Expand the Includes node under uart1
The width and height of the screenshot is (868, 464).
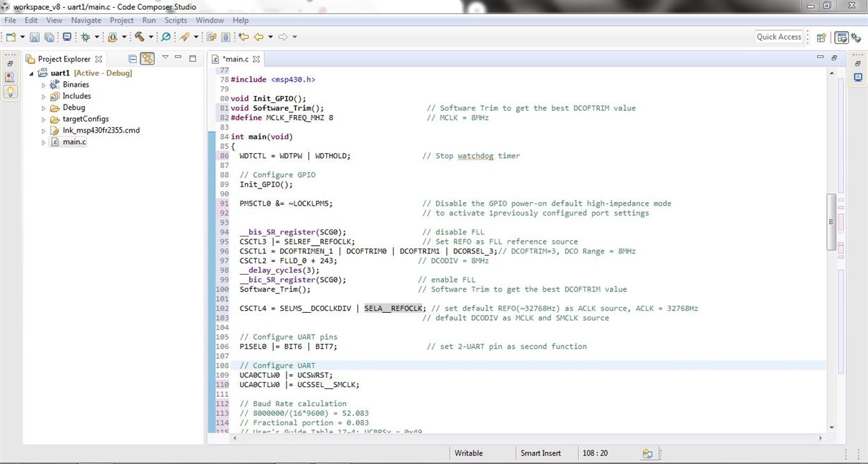(43, 95)
